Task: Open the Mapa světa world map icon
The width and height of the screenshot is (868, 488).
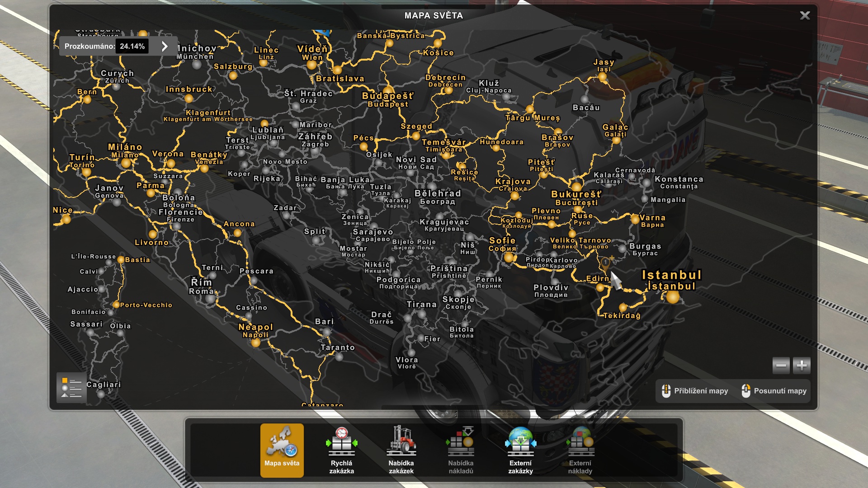Action: [x=282, y=450]
